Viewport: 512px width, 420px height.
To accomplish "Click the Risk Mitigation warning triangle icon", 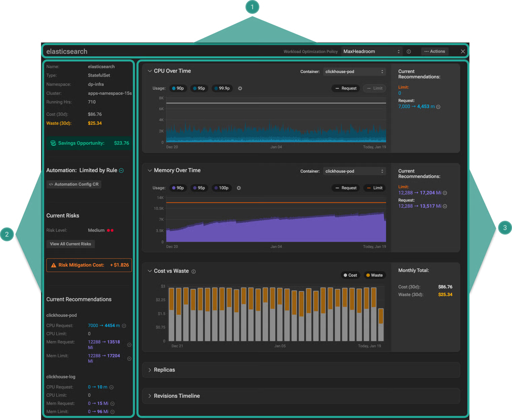I will pyautogui.click(x=54, y=265).
